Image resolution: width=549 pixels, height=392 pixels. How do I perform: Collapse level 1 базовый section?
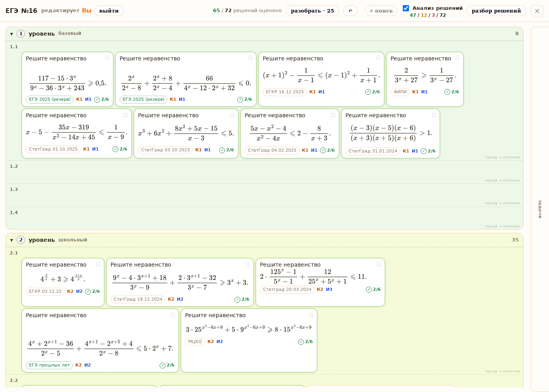12,34
